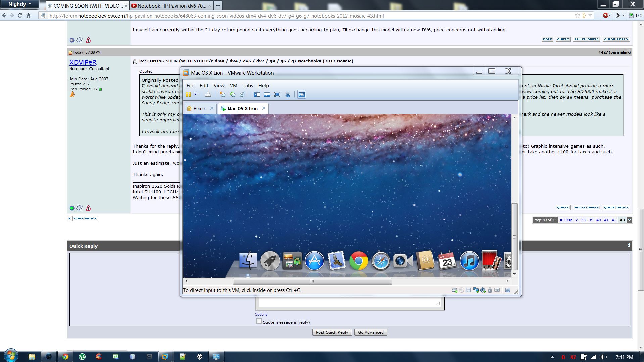Open Photo Booth in the Mac dock
The width and height of the screenshot is (644, 362).
click(x=491, y=261)
